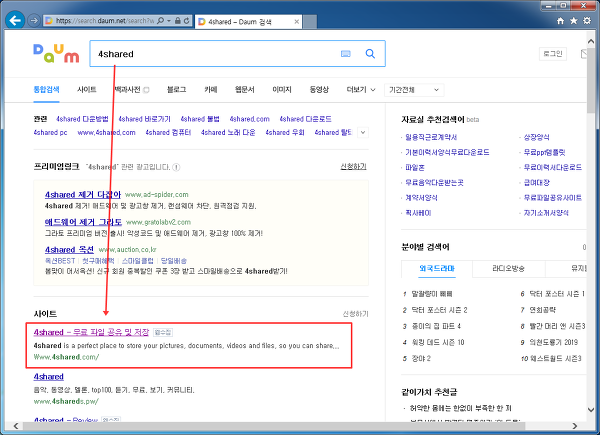Select the 통합검색 tab

click(46, 90)
